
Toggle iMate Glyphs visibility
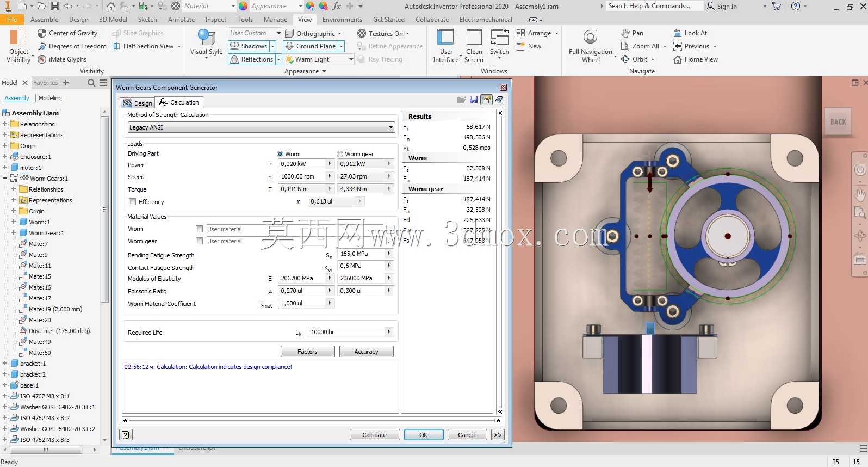pyautogui.click(x=62, y=59)
